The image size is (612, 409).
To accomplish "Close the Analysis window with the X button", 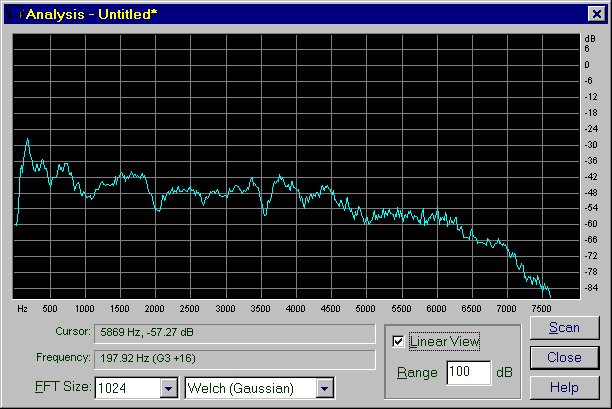I will pos(594,14).
